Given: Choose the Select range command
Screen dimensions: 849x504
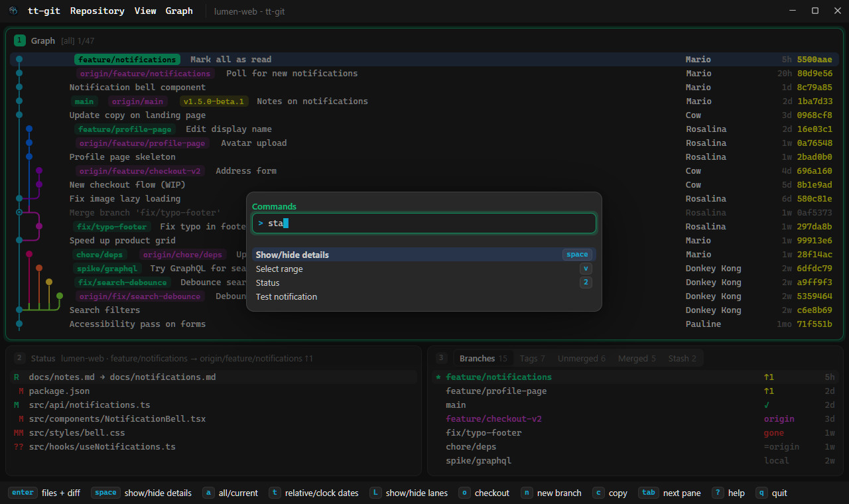Looking at the screenshot, I should (424, 269).
